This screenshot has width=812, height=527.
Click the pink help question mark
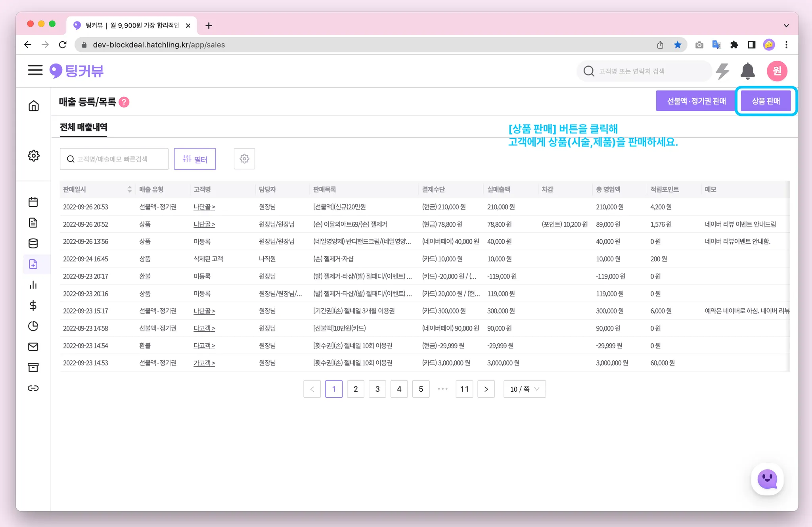(x=124, y=102)
